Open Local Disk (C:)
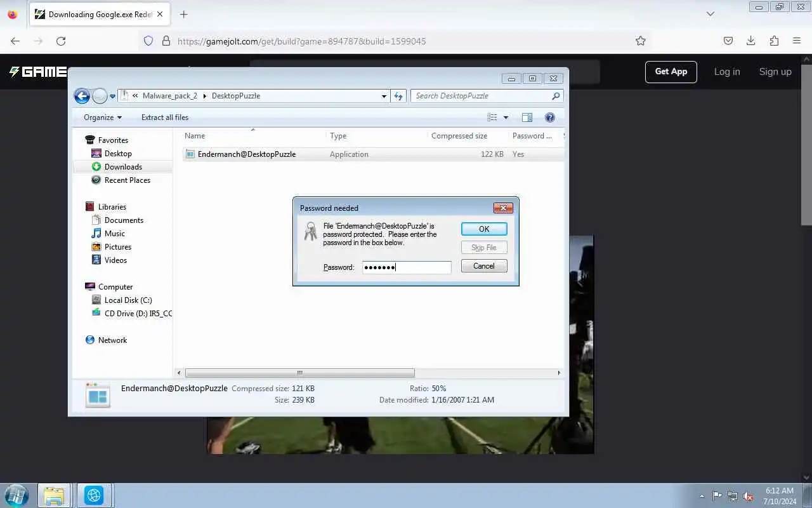This screenshot has width=812, height=508. click(128, 300)
